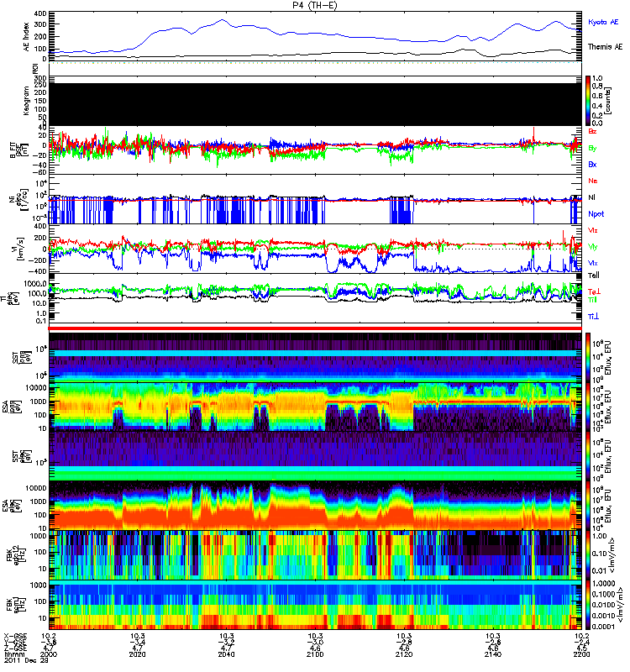Click the B_FIT GSE [nT] axis label

tap(18, 150)
